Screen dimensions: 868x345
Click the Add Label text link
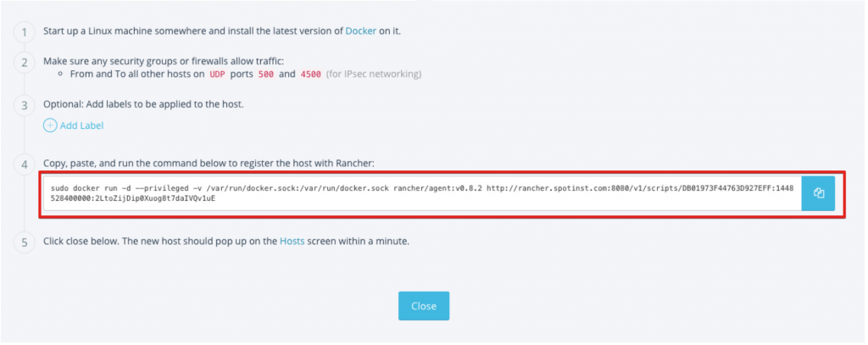pos(81,125)
